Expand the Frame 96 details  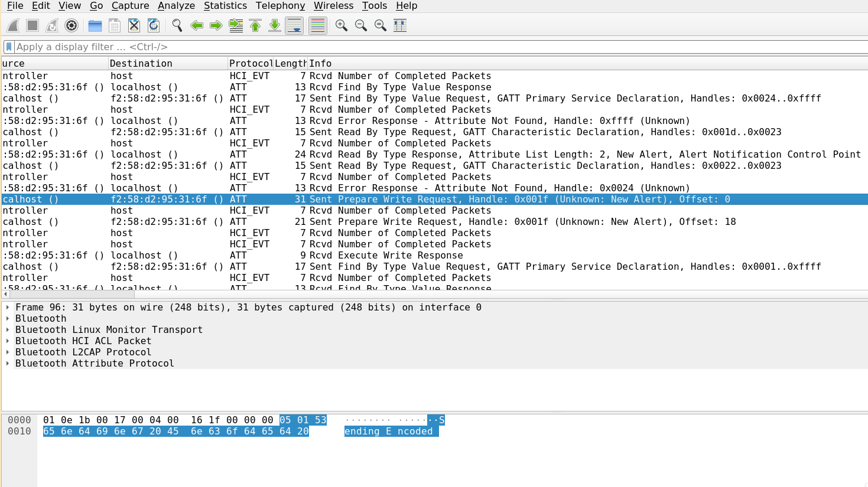(x=8, y=307)
